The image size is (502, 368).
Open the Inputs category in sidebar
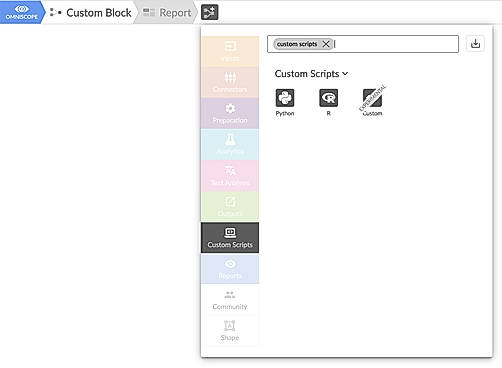tap(230, 51)
